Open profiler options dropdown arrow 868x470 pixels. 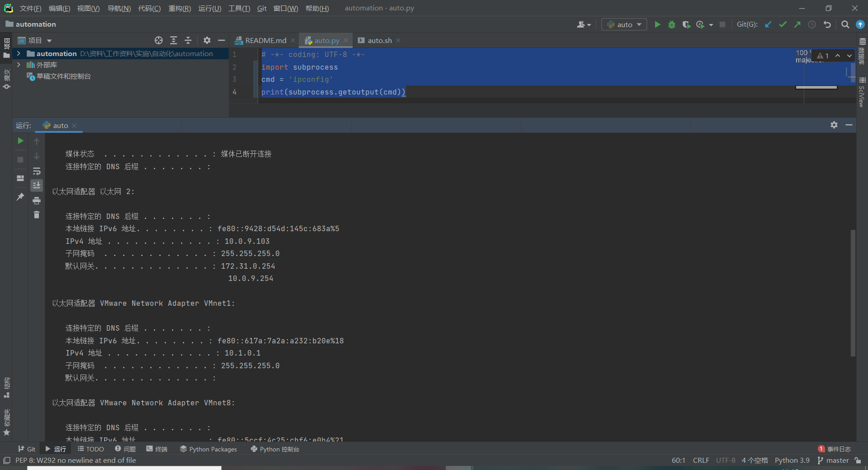tap(711, 25)
